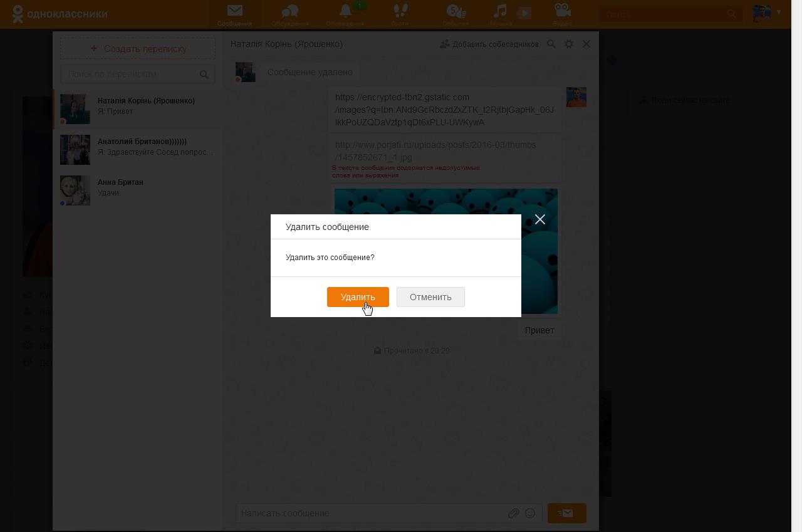Open the encrypted-tbn2.gstatic.com link message

[x=444, y=110]
